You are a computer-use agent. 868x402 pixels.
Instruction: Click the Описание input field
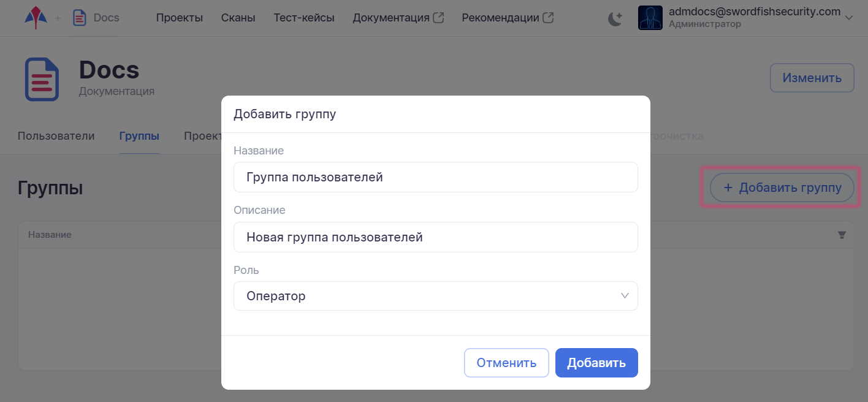(435, 237)
